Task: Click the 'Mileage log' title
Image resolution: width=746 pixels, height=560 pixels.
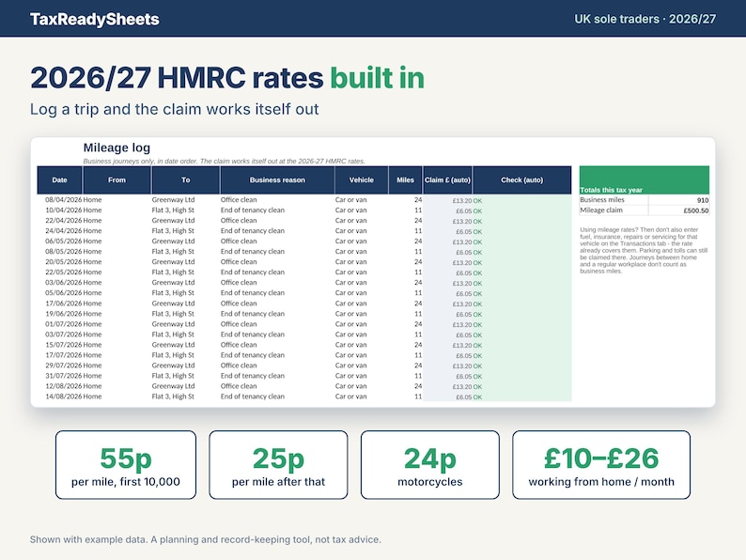Action: pos(117,148)
